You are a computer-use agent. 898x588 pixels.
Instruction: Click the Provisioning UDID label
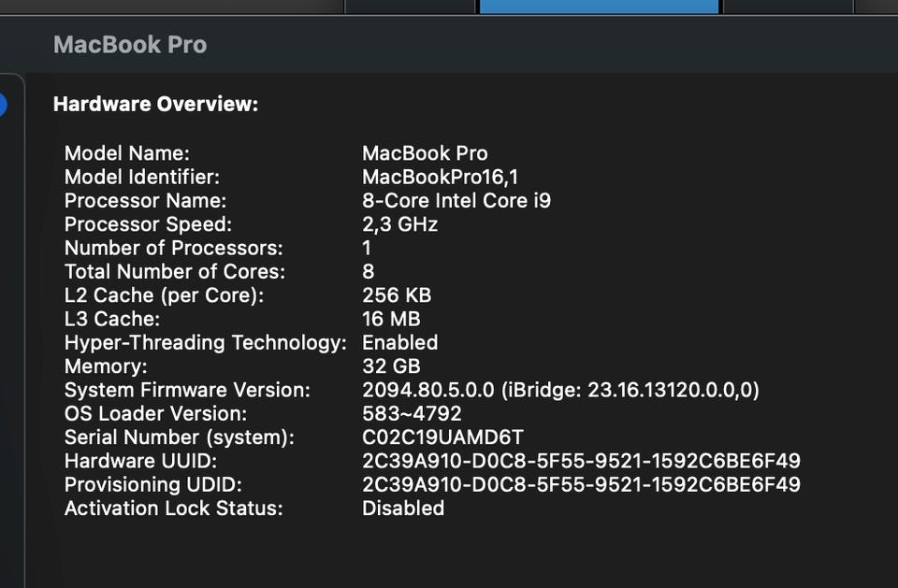153,485
